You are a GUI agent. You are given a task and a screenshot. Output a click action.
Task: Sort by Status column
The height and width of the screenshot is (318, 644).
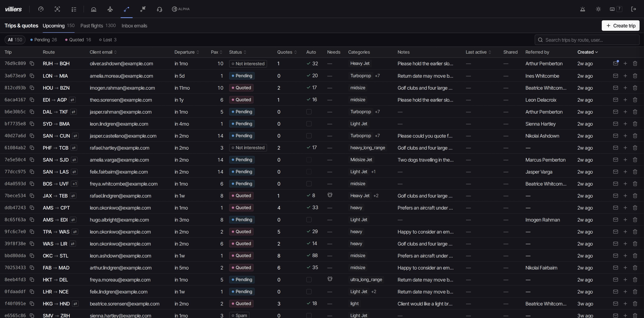[238, 52]
